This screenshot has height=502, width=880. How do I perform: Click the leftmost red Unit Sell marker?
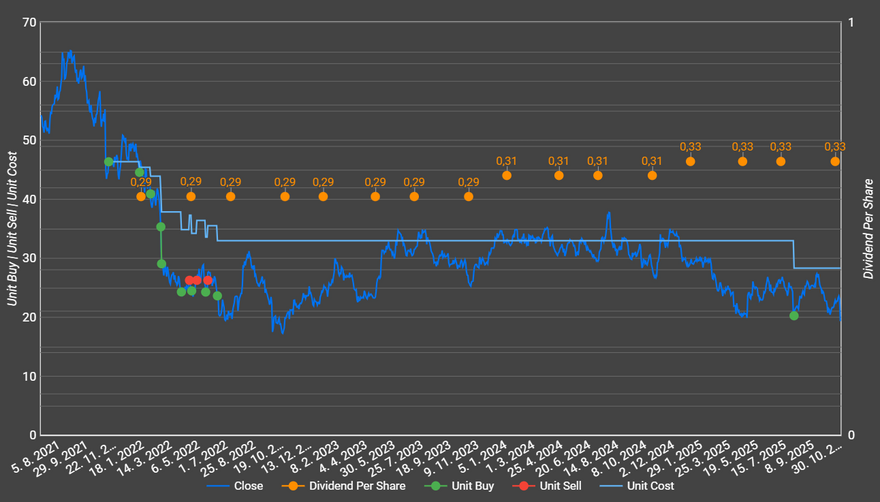(189, 281)
